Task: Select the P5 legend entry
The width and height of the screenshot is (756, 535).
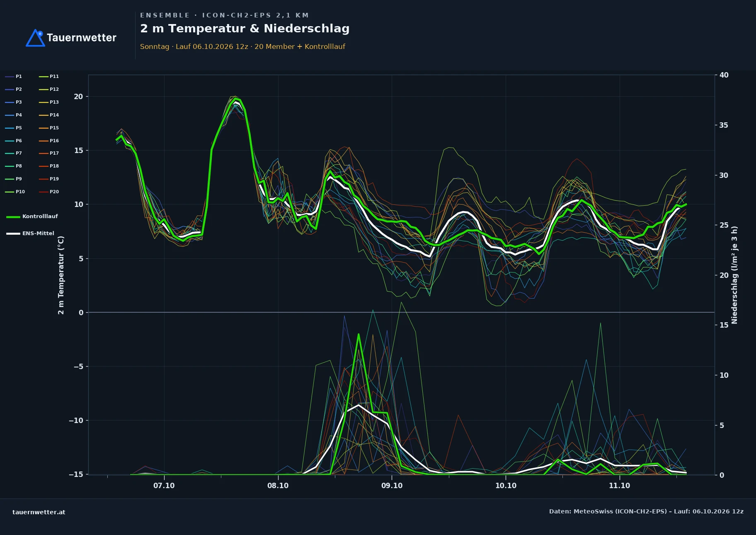Action: 14,128
